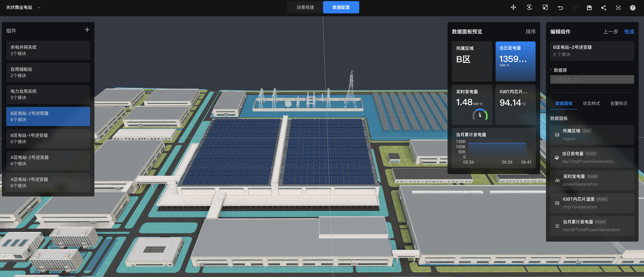Click the gauge dial in 实时发电量 card

(x=480, y=115)
